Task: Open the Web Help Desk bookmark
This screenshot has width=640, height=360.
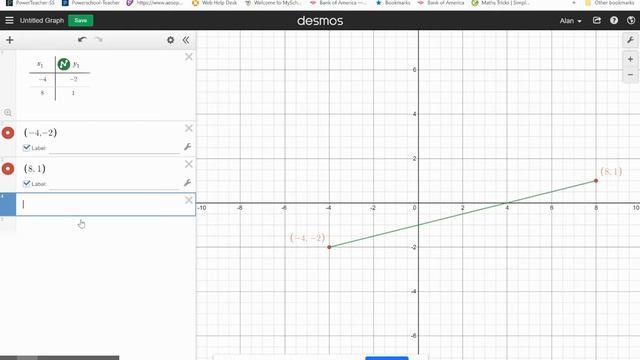Action: coord(214,3)
